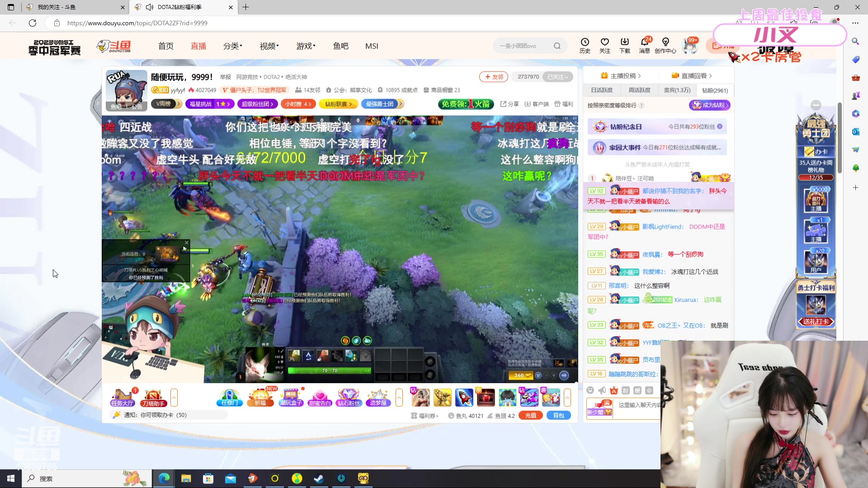Expand 游戏 games dropdown in navigation
Viewport: 868px width, 488px height.
coord(306,46)
